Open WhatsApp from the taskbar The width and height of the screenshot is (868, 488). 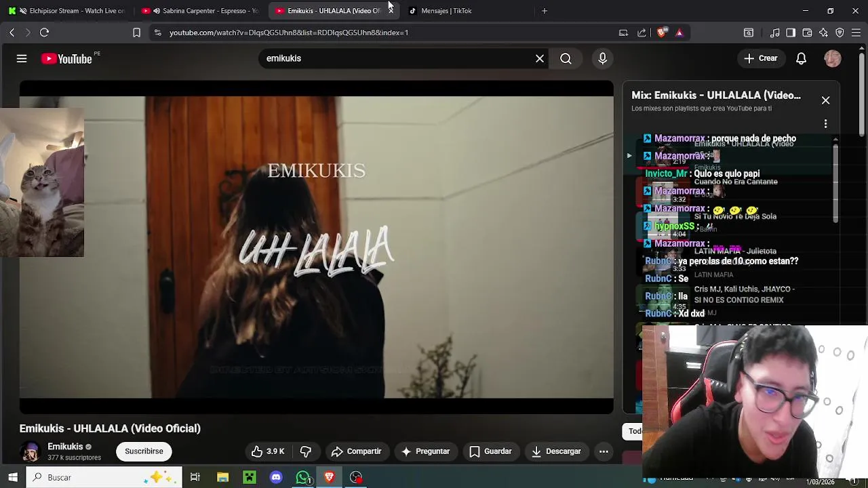(303, 478)
